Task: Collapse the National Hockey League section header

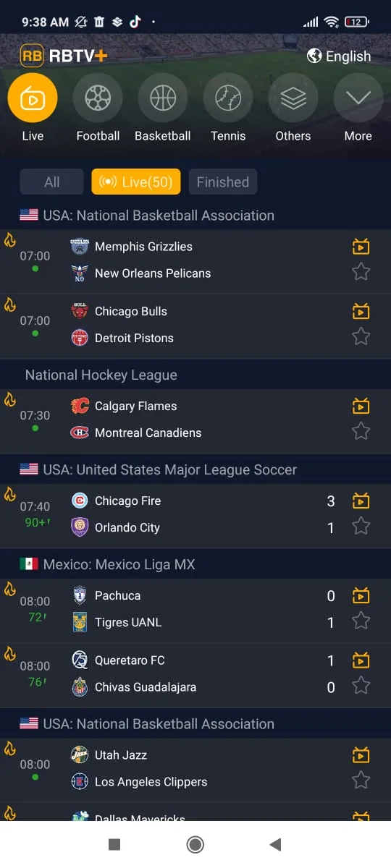Action: click(195, 375)
